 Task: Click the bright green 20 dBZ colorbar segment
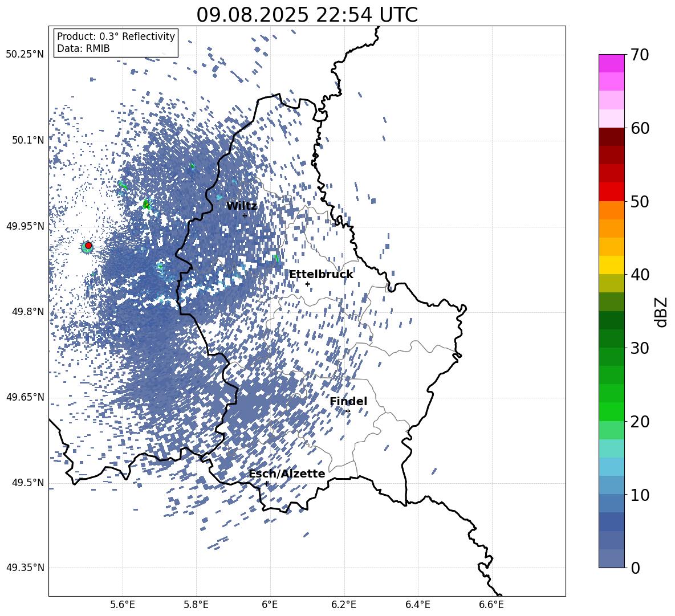point(612,411)
